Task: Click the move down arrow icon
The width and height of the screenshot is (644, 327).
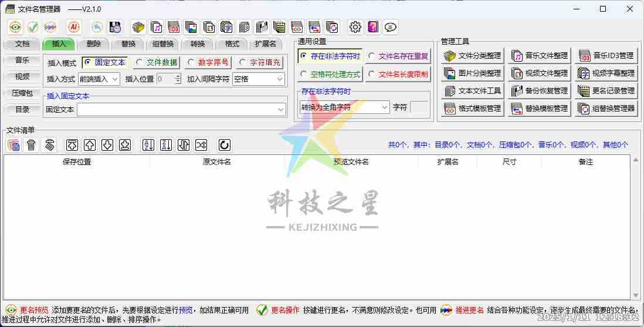Action: point(107,145)
